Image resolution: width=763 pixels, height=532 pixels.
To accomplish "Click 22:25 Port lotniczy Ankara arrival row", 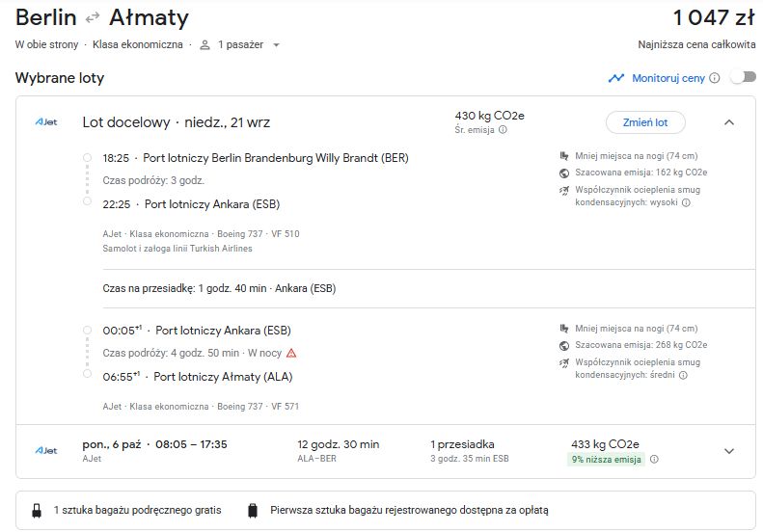I will pos(191,204).
